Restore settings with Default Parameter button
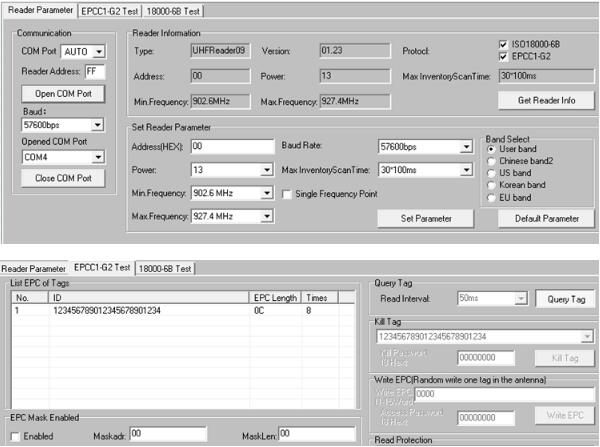The image size is (600, 447). pyautogui.click(x=546, y=218)
